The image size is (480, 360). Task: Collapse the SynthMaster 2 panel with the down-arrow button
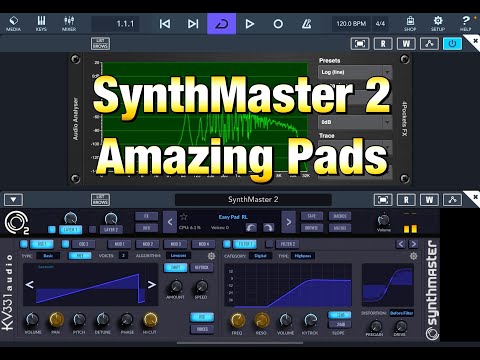[13, 200]
